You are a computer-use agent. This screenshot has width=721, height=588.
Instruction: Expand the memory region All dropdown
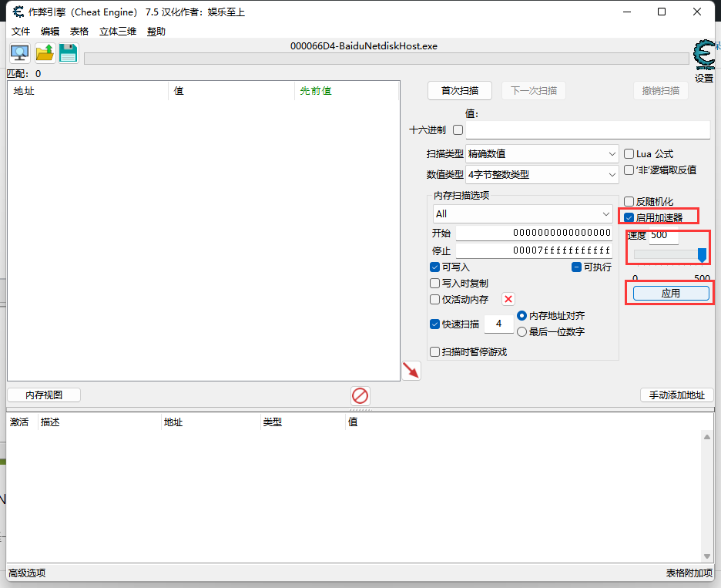[x=523, y=213]
